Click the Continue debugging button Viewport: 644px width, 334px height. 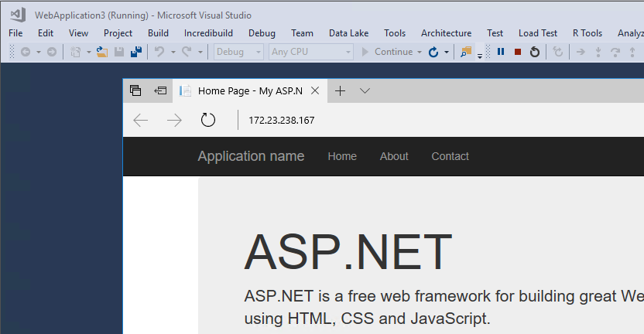(387, 52)
